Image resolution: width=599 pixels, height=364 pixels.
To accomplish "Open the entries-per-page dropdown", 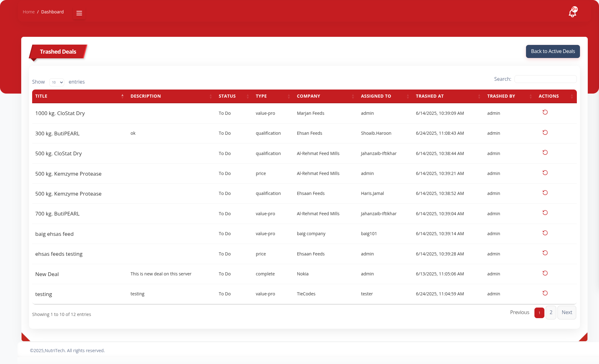I will coord(56,82).
